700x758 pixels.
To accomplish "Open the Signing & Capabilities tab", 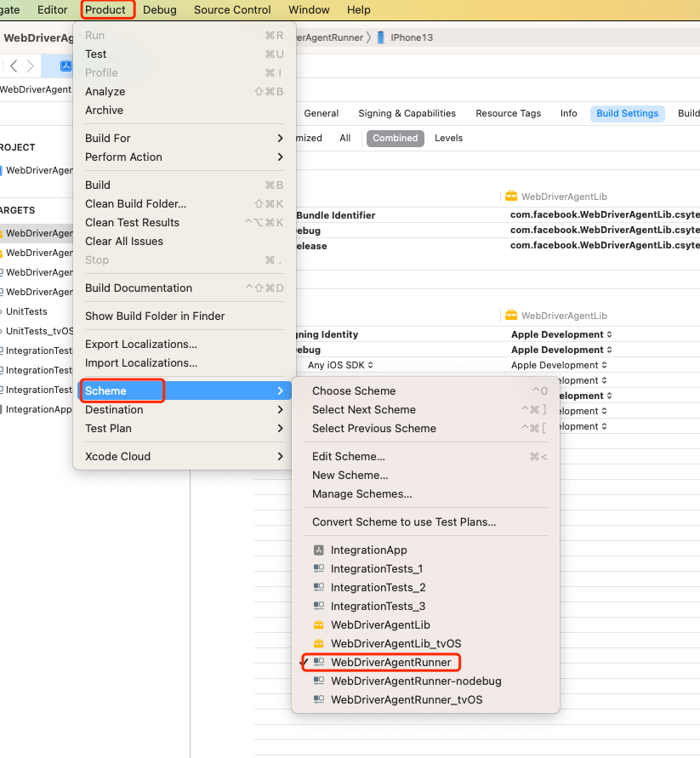I will tap(407, 113).
